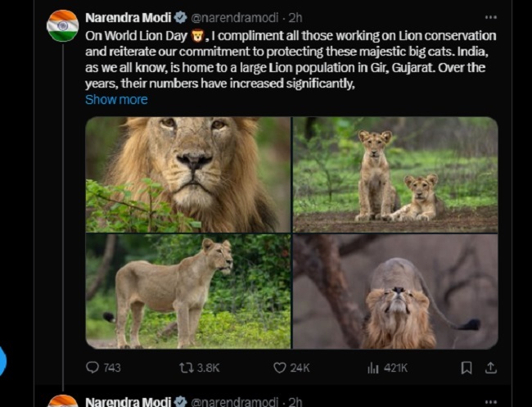Open the lion looking upward photo
This screenshot has height=407, width=532.
pos(395,292)
